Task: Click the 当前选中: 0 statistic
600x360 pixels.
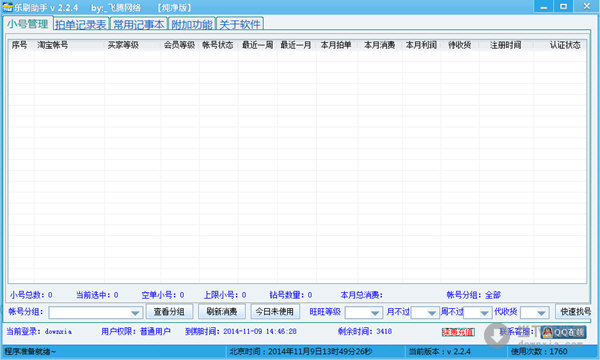Action: tap(97, 295)
